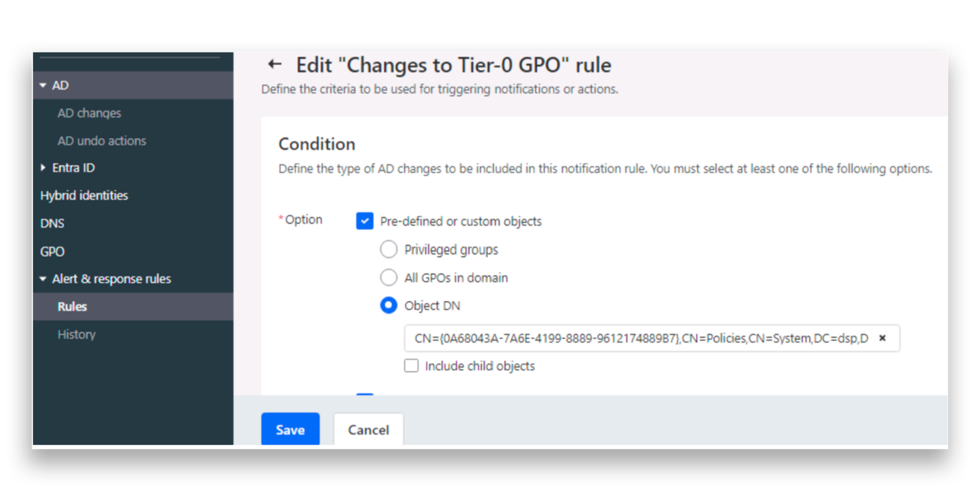Click inside the Object DN text field

coord(612,338)
